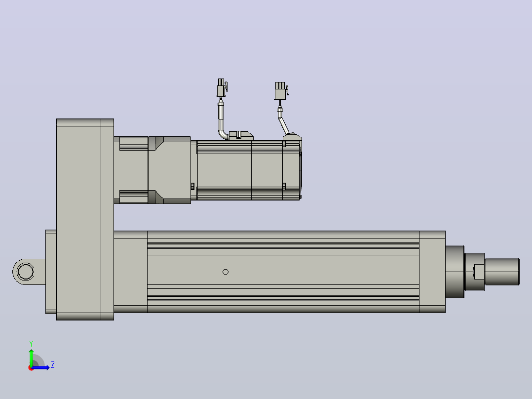The image size is (532, 399).
Task: Select the right cable connector plug
Action: (281, 91)
